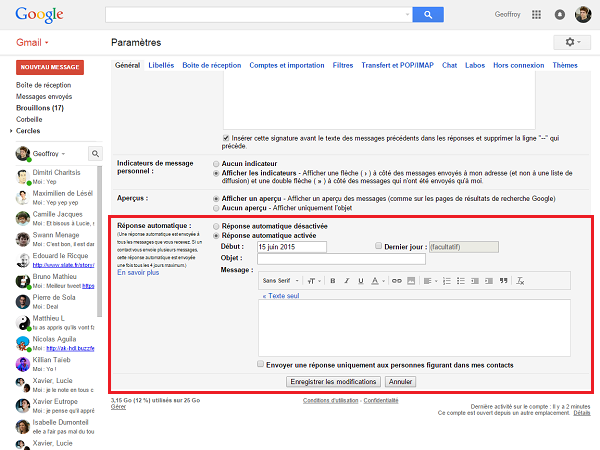Select Afficher les indicateurs radio option
Screen dimensions: 600x450
[216, 173]
